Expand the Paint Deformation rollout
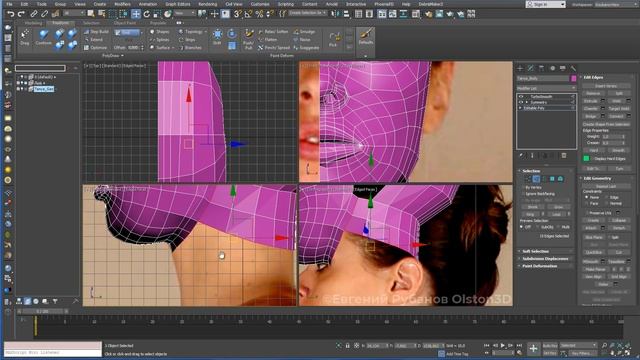The width and height of the screenshot is (640, 360). [546, 266]
